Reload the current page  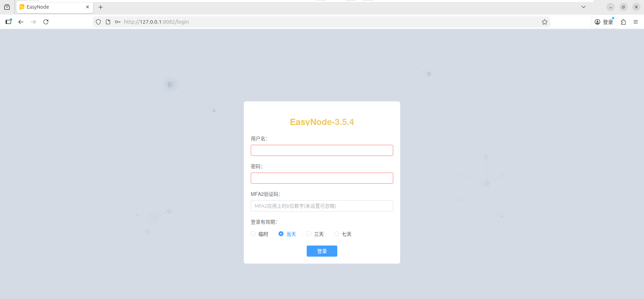46,22
